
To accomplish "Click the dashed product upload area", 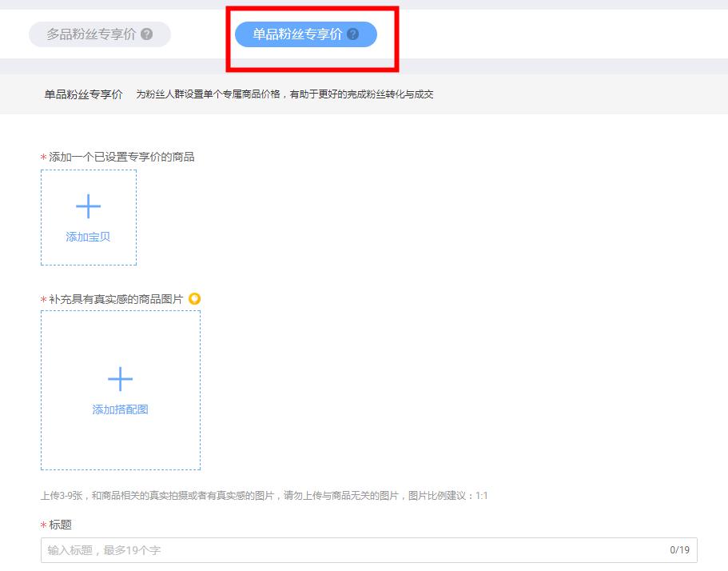I will (88, 216).
